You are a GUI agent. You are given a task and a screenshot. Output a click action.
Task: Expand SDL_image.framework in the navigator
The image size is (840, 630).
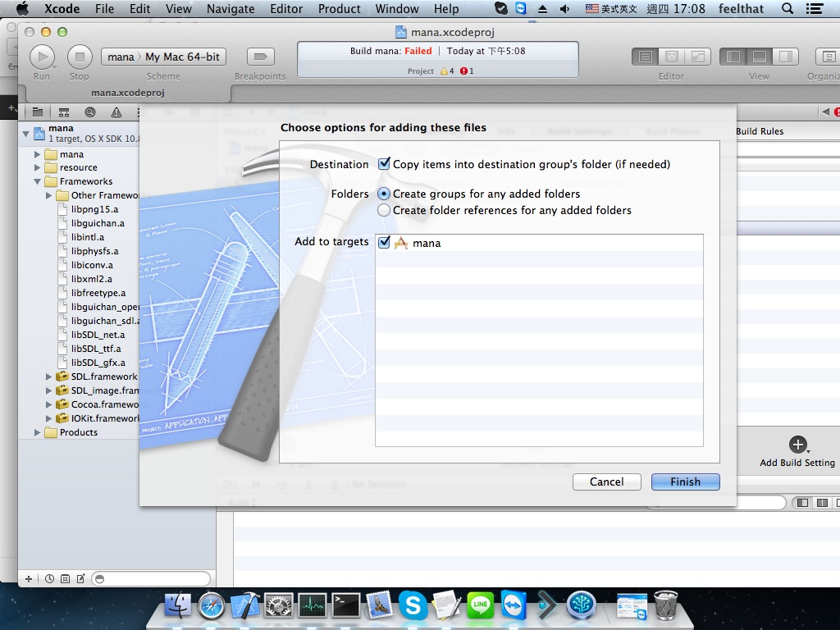click(x=48, y=390)
